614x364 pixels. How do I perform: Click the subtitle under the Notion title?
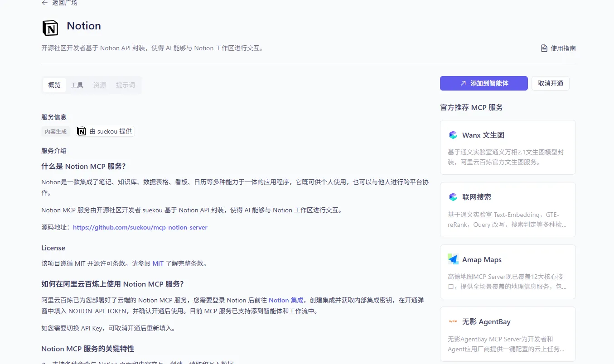152,48
